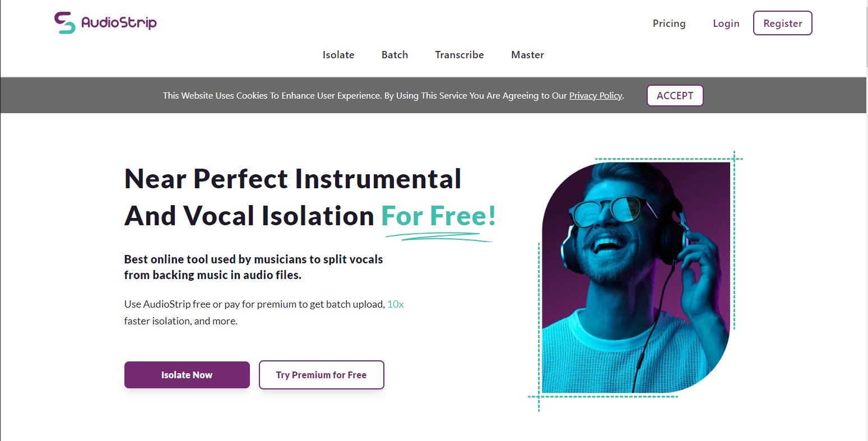Click the cookie banner message text
The height and width of the screenshot is (441, 868).
click(x=364, y=96)
